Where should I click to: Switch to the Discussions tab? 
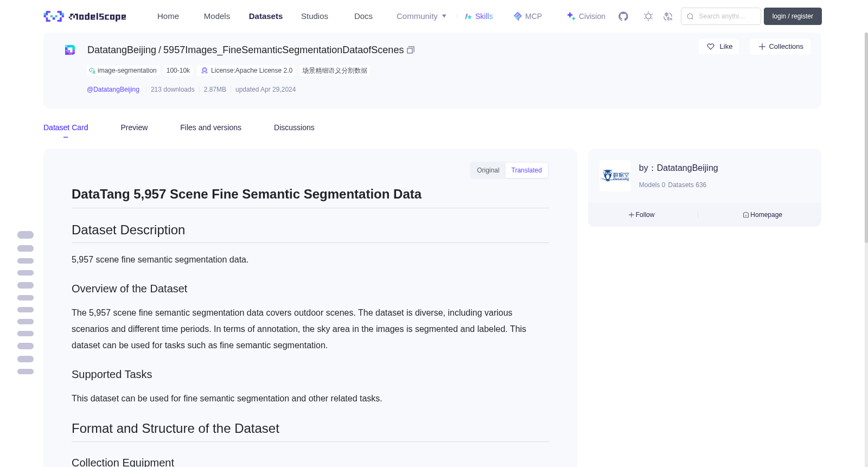(294, 127)
